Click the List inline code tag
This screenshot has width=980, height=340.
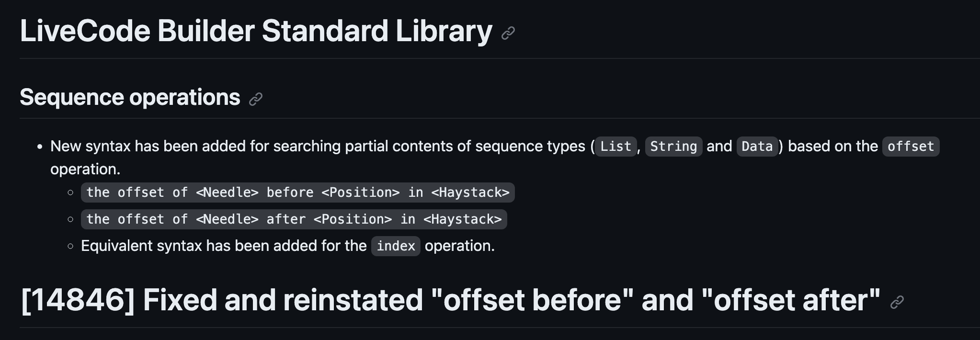tap(615, 147)
